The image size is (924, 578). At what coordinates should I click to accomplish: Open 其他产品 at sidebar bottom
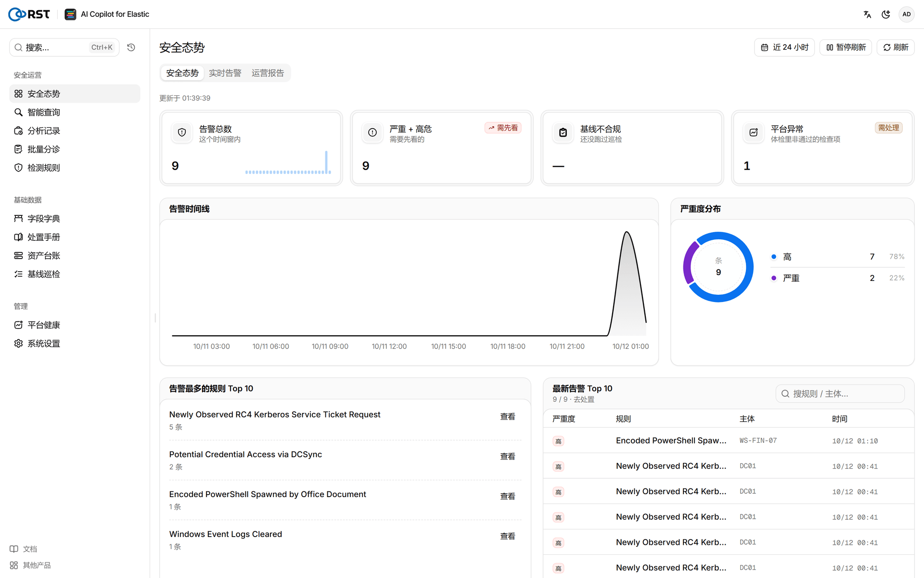pos(30,565)
